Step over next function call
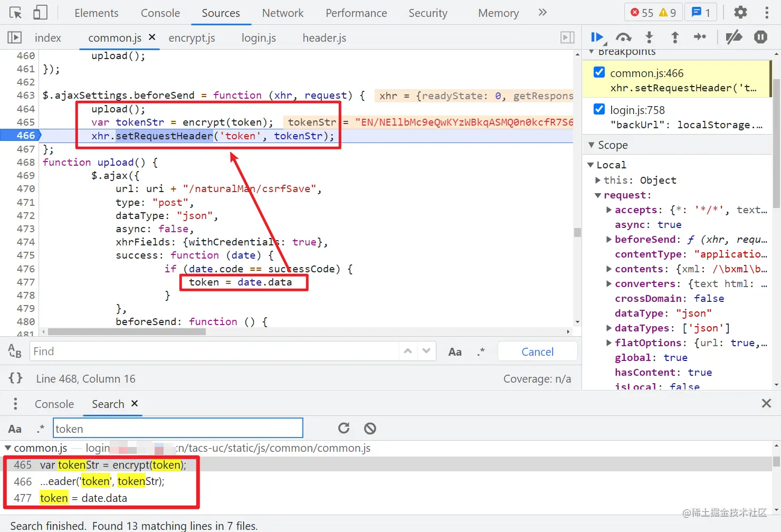This screenshot has height=532, width=781. tap(624, 37)
